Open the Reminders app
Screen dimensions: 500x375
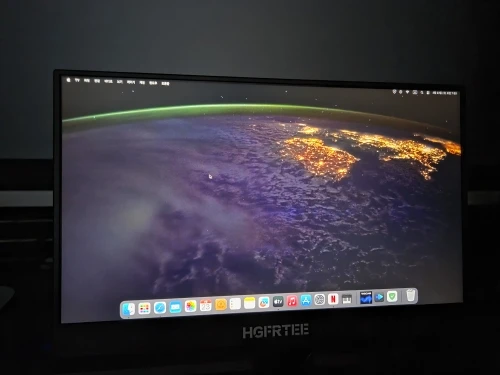pos(235,304)
